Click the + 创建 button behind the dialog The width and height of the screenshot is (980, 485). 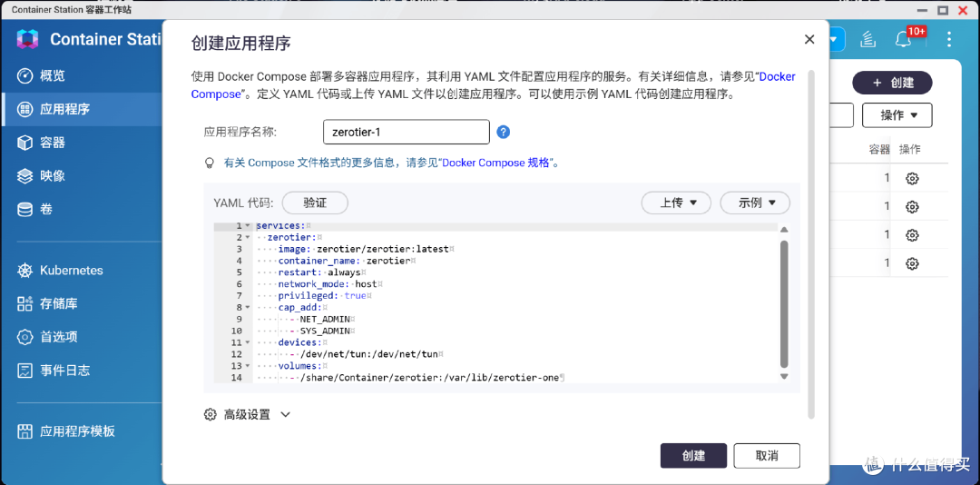tap(893, 83)
